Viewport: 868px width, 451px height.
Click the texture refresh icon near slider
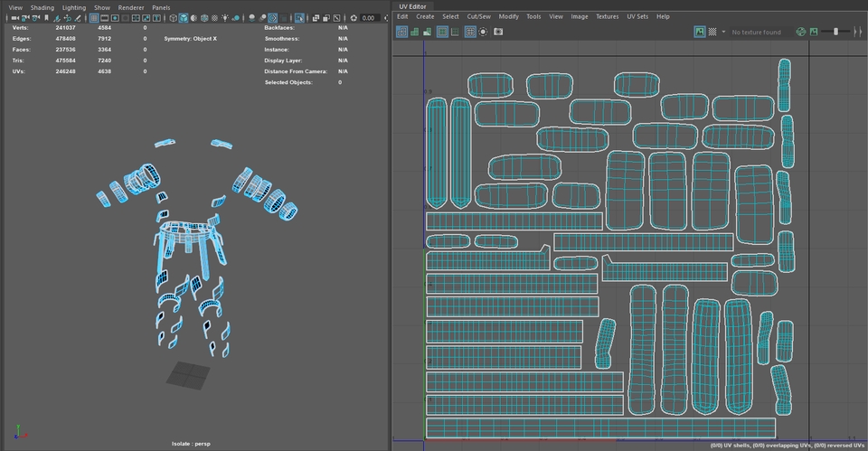800,32
